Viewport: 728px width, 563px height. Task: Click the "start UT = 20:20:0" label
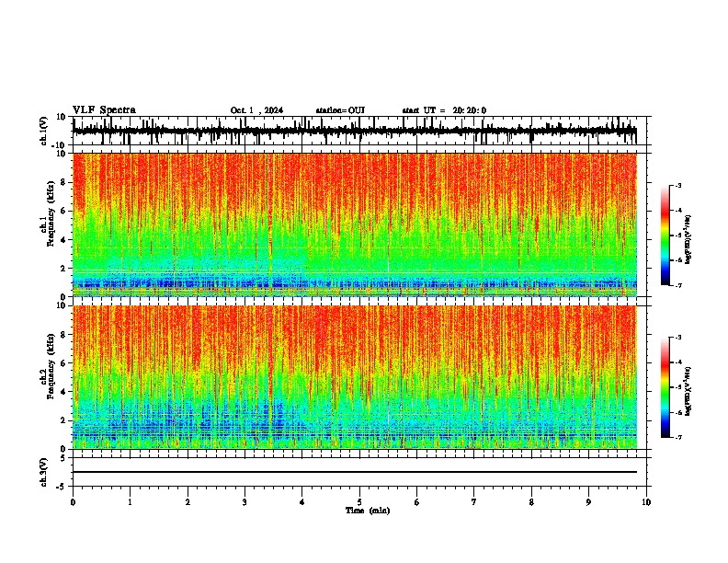(444, 110)
